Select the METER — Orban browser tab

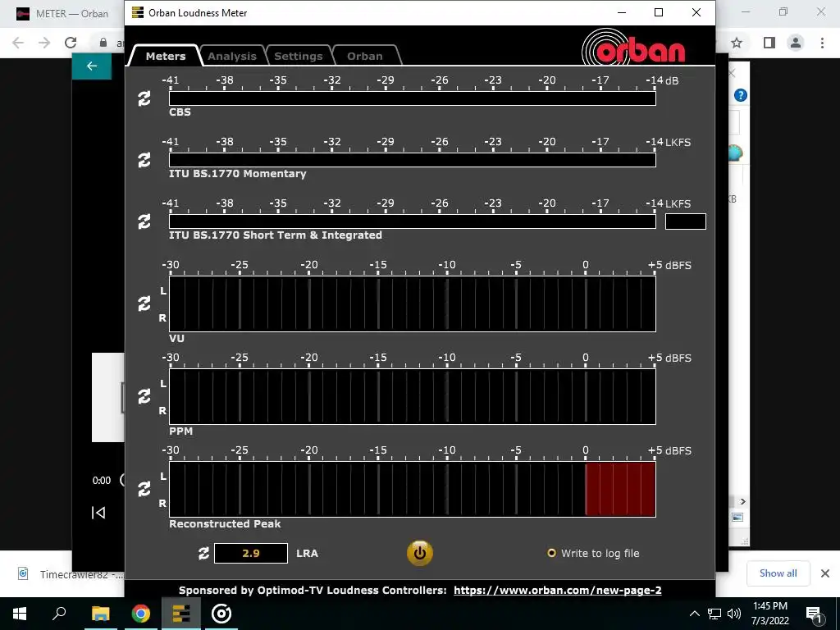click(x=62, y=14)
